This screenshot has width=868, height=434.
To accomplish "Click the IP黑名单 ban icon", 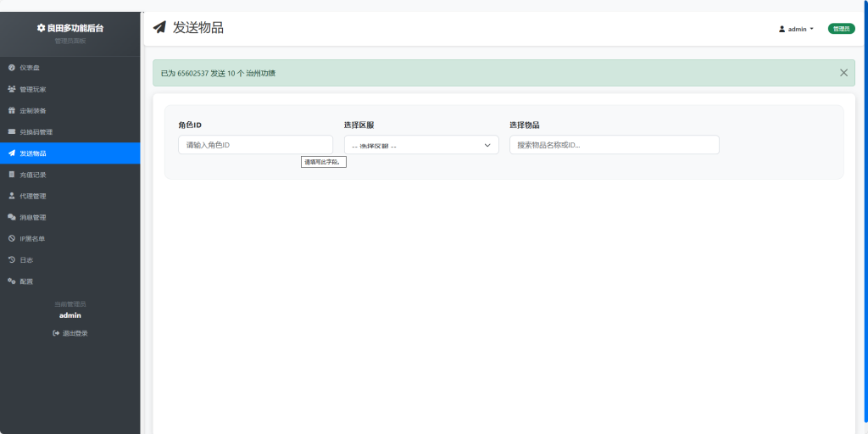I will 12,238.
